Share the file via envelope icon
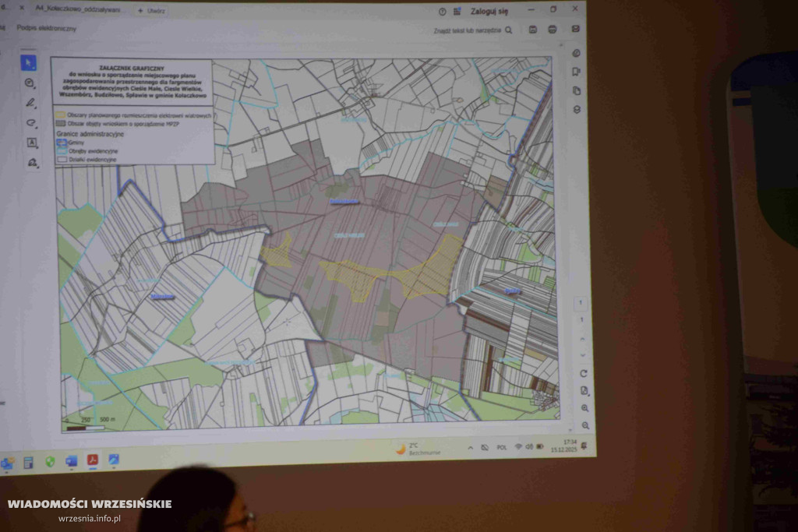 (575, 29)
